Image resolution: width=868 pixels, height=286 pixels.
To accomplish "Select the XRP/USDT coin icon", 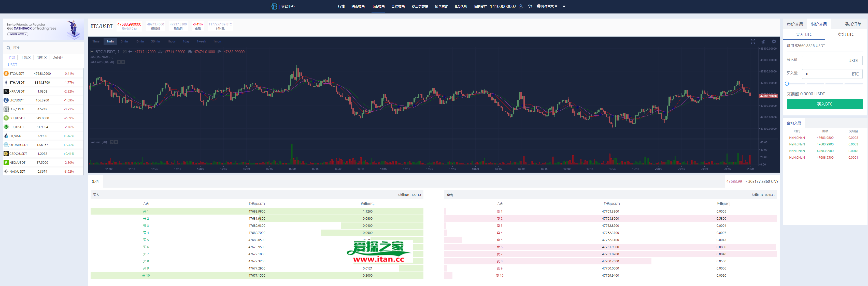I will point(6,91).
